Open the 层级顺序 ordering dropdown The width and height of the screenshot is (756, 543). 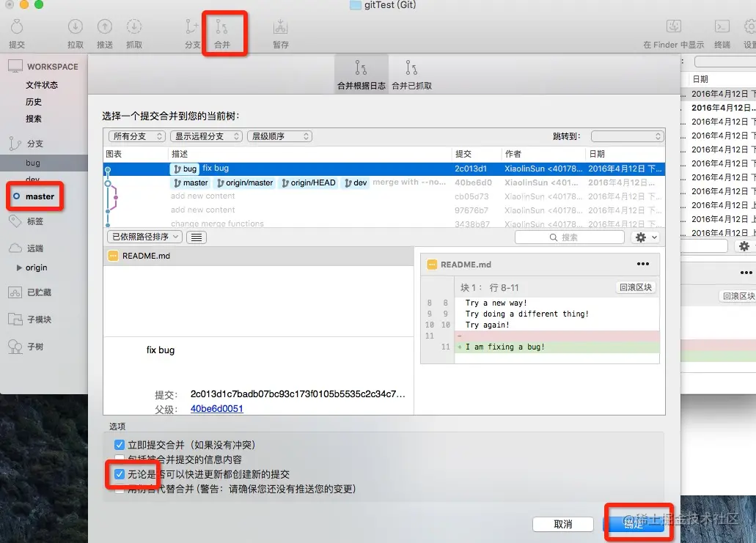click(279, 136)
